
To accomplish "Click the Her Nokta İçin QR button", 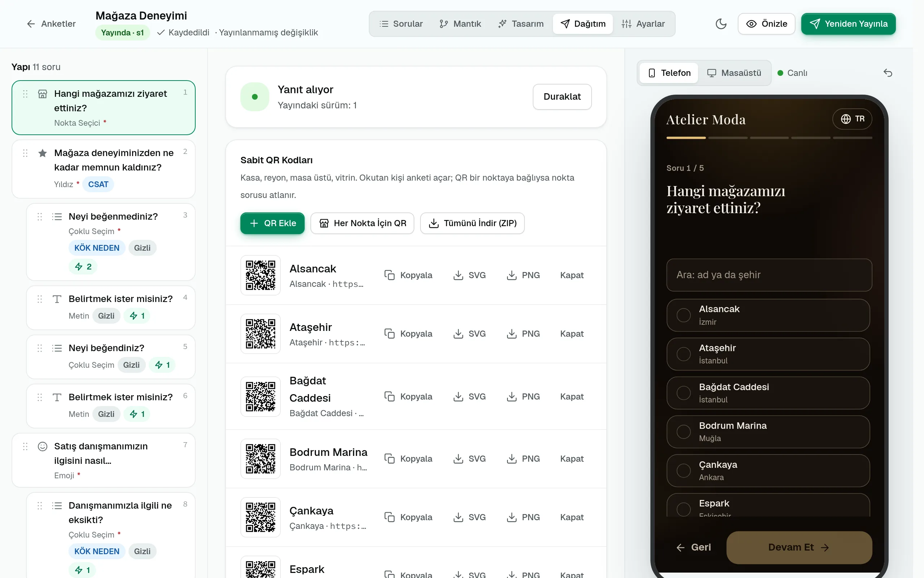I will tap(362, 223).
